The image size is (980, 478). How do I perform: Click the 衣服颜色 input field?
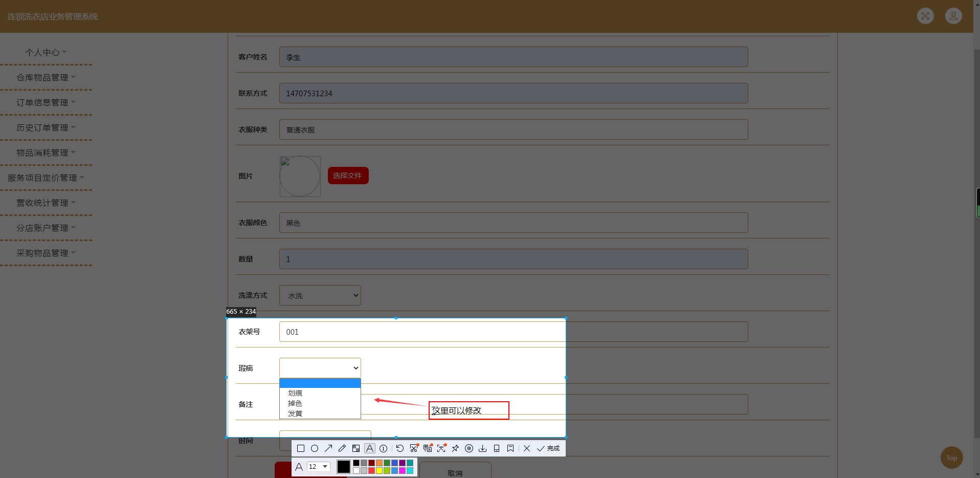click(x=514, y=223)
